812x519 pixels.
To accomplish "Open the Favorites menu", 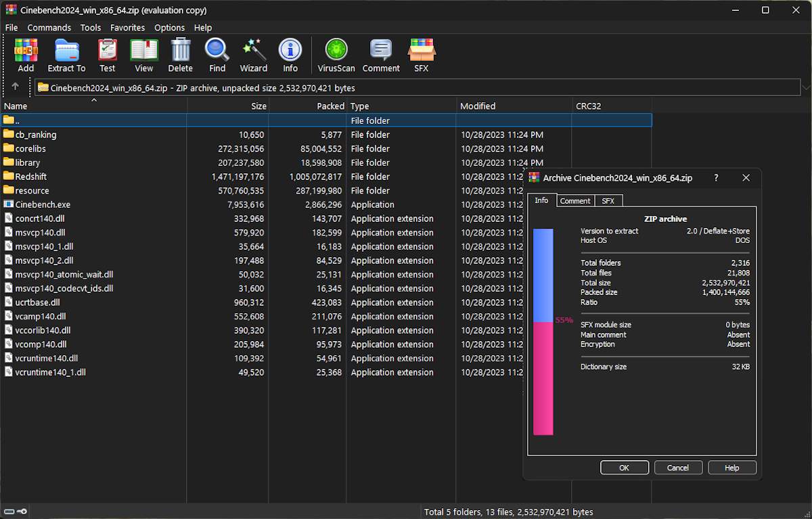I will [x=127, y=28].
